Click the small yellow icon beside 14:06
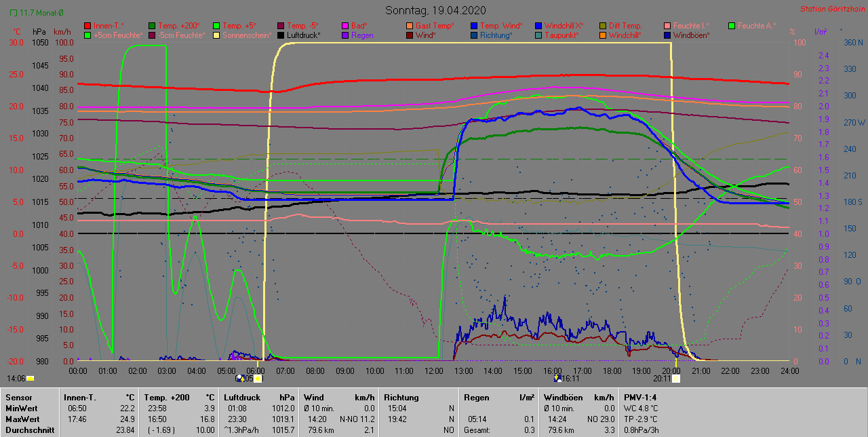This screenshot has height=437, width=868. pos(31,379)
